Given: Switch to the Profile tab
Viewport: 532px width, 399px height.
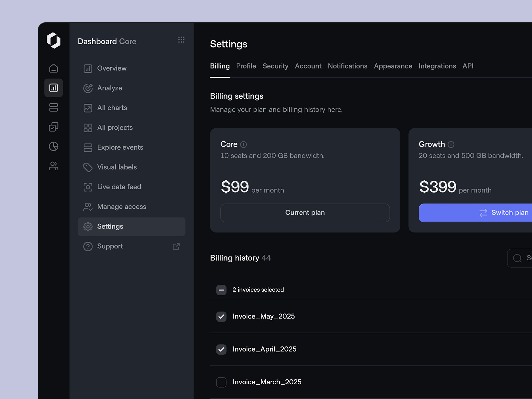Looking at the screenshot, I should click(246, 66).
